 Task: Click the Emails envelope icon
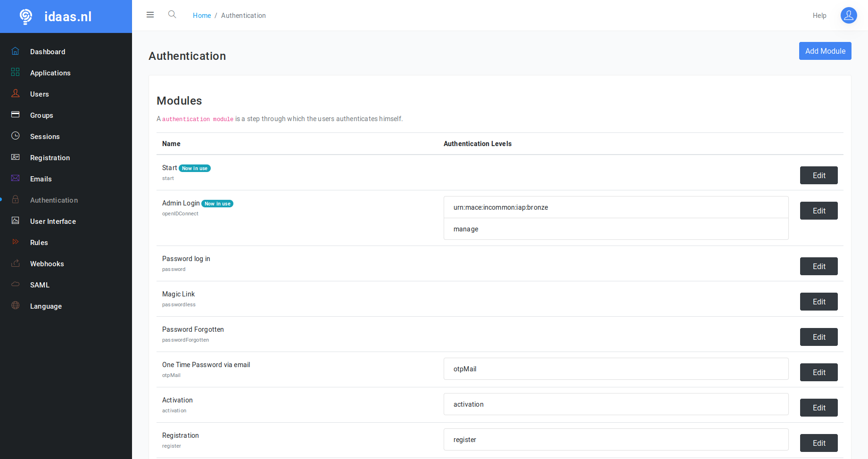16,178
